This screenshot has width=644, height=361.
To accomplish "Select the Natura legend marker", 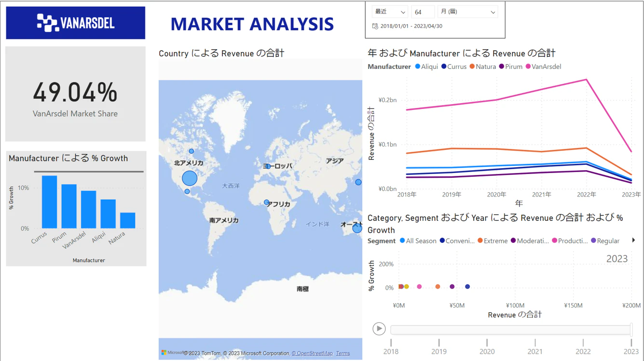I will coord(472,67).
